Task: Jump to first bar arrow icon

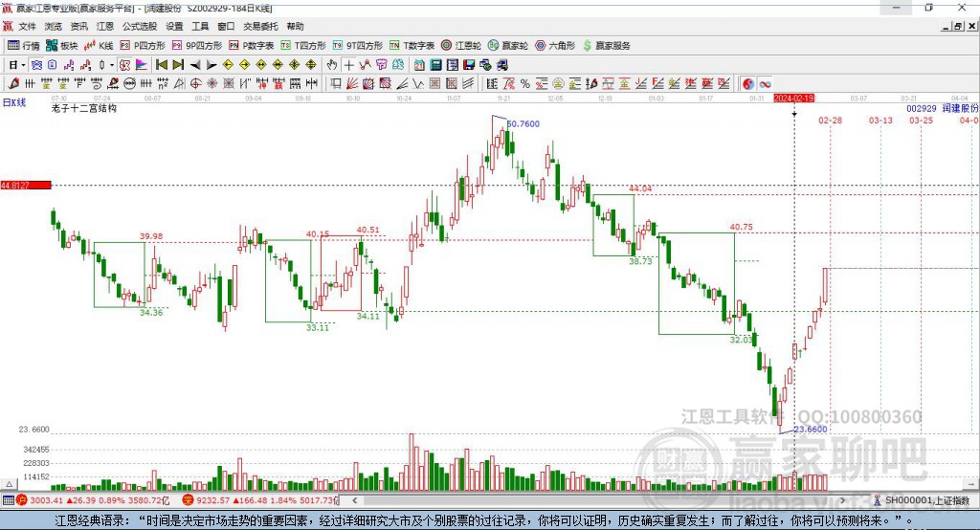Action: (161, 65)
